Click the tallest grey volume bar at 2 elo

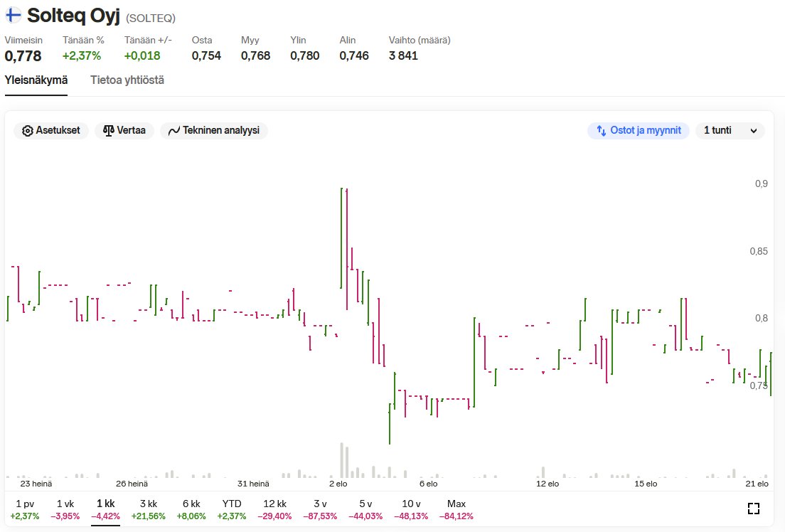coord(342,460)
